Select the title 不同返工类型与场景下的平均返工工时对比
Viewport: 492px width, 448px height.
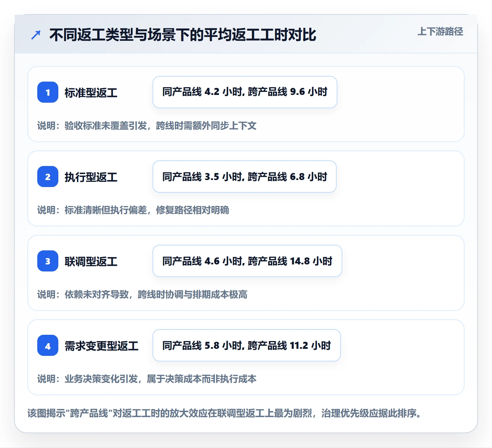183,35
